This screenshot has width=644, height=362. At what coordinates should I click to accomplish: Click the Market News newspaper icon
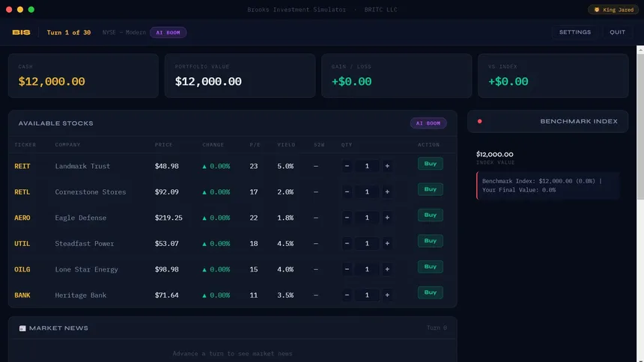(22, 328)
